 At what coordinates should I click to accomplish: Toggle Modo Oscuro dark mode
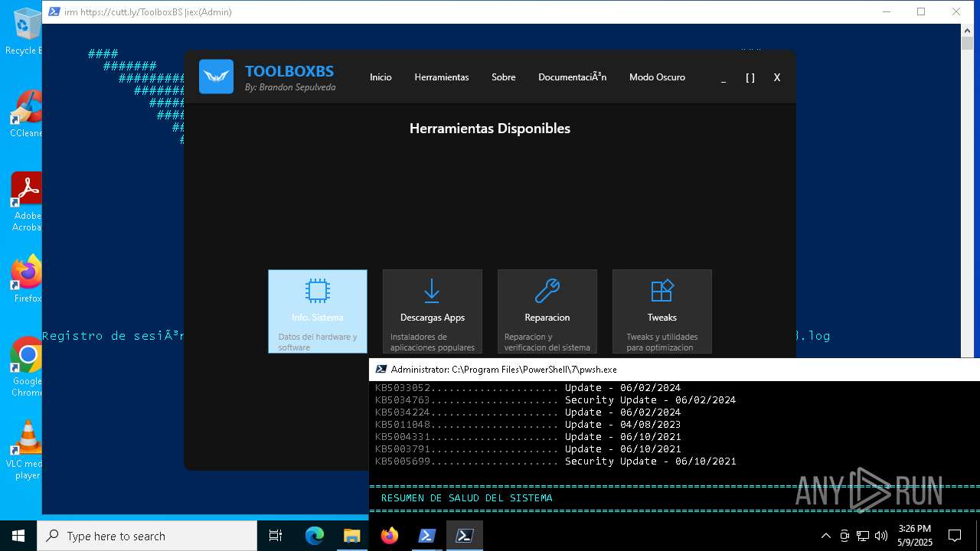[x=657, y=77]
